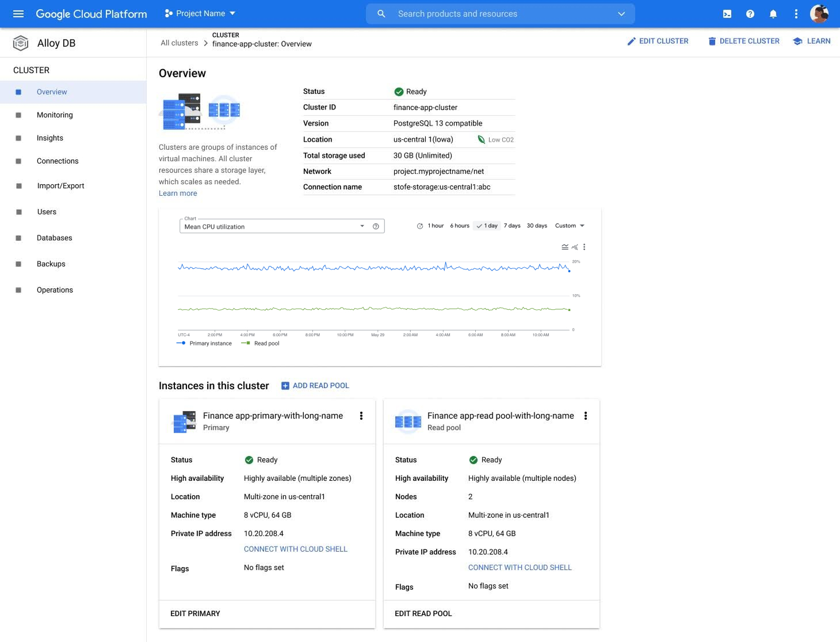View notifications bell icon
The height and width of the screenshot is (642, 840).
(x=773, y=14)
